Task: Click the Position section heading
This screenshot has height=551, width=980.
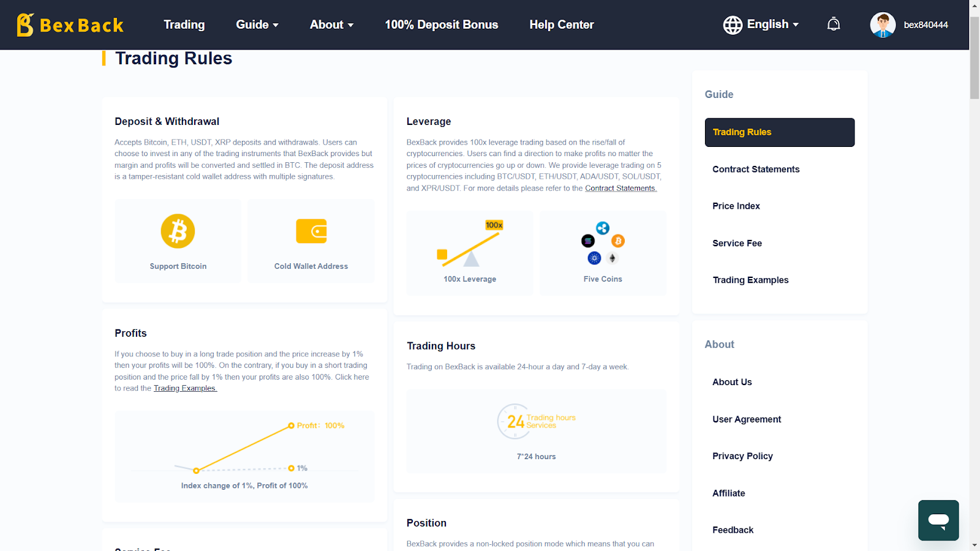Action: tap(426, 523)
